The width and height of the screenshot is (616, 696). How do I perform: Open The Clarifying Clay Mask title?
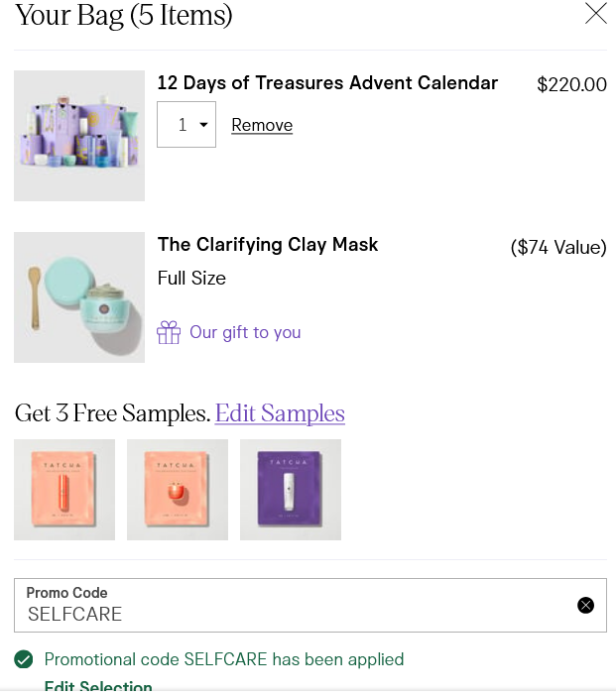(268, 245)
